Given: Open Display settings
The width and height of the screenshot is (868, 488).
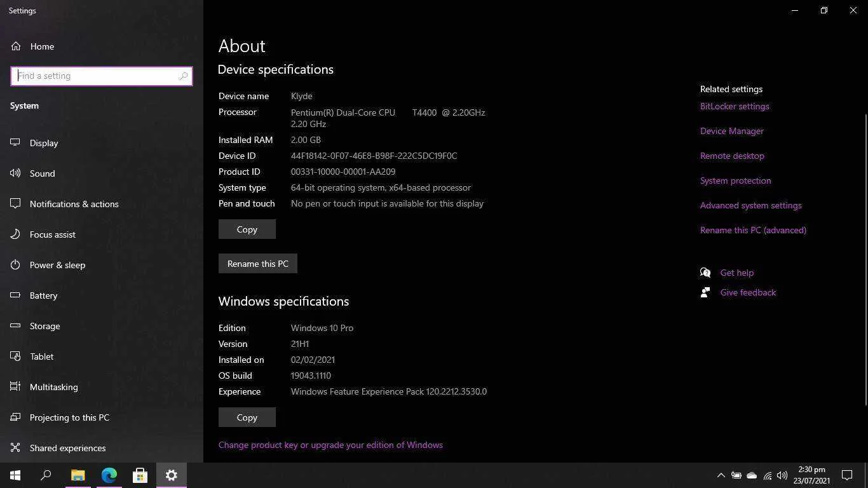Looking at the screenshot, I should coord(102,143).
